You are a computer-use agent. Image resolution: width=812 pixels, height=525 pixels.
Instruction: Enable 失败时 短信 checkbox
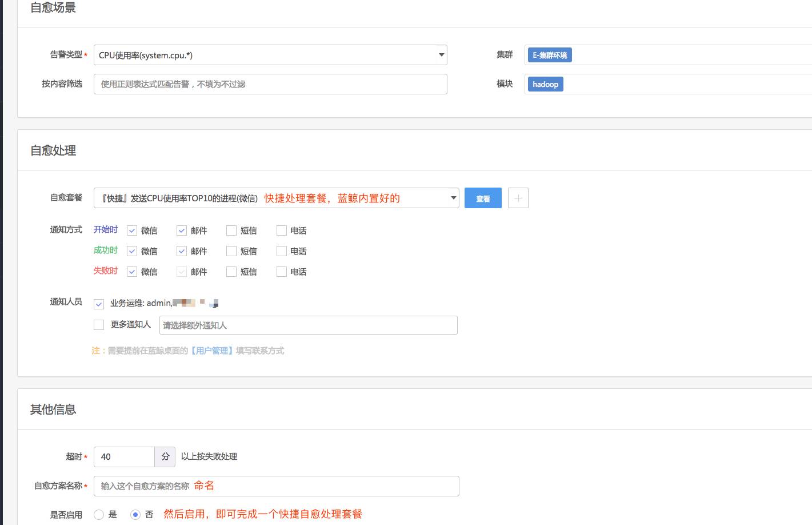pyautogui.click(x=231, y=272)
